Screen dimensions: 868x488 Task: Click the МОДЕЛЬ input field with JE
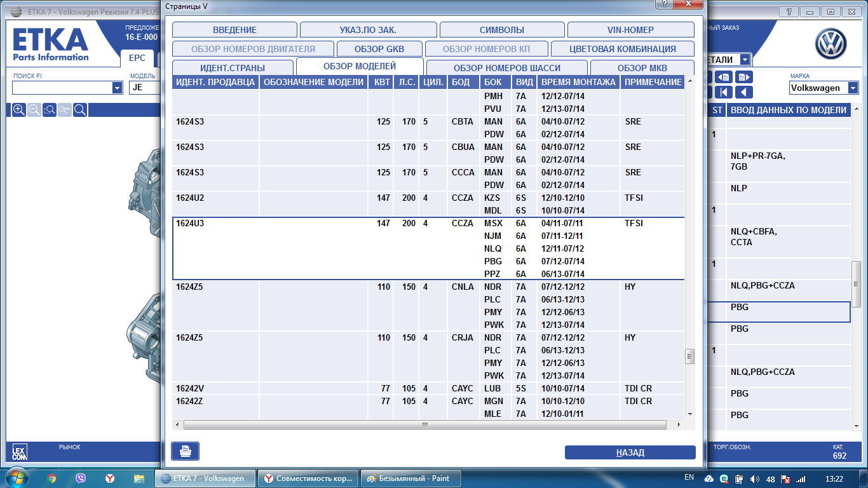(144, 88)
